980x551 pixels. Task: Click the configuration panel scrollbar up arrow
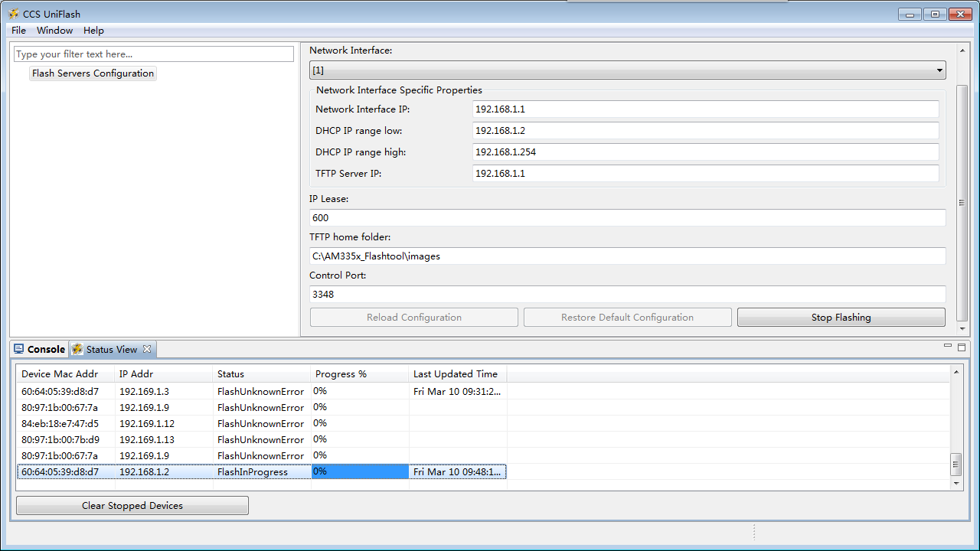pos(962,51)
